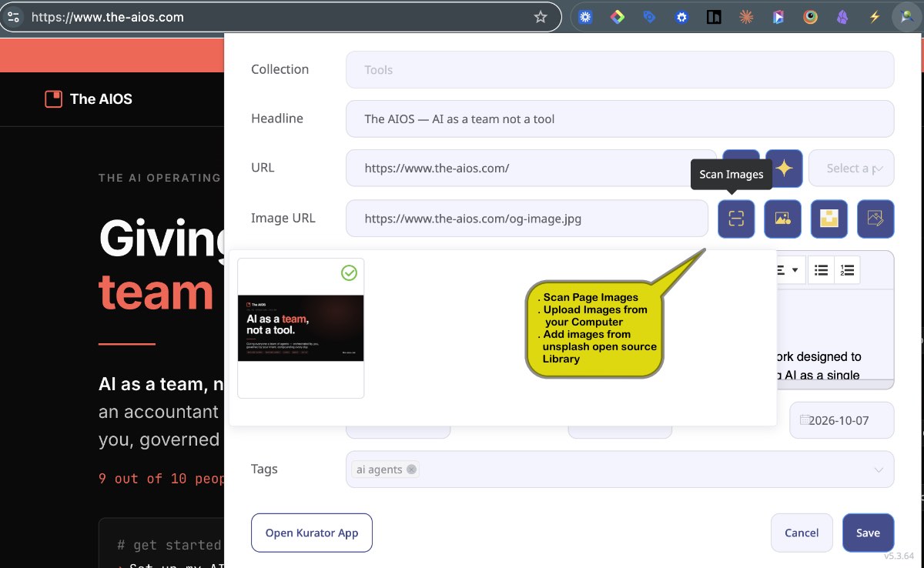The height and width of the screenshot is (568, 924).
Task: Click the AI sparkle star button
Action: tap(784, 168)
